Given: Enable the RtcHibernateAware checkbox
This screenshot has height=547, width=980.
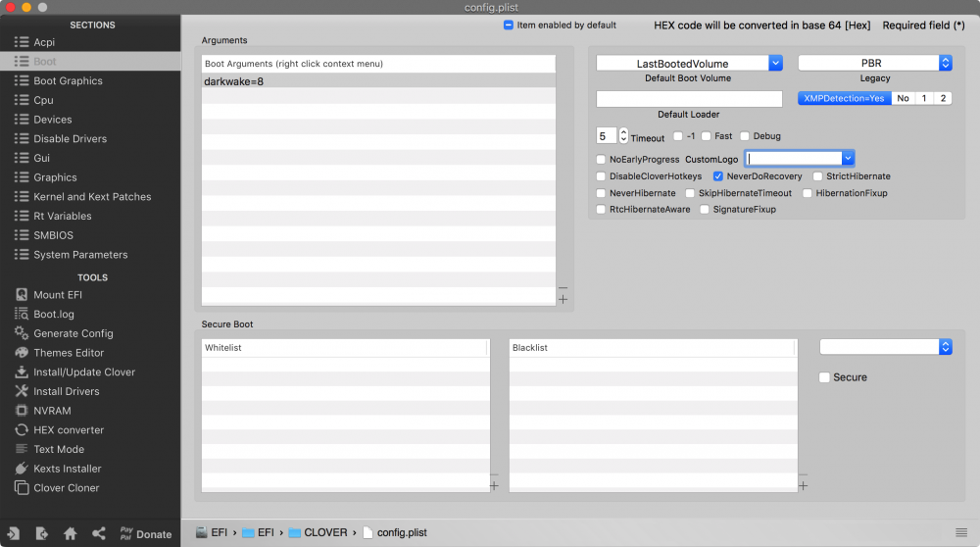Looking at the screenshot, I should click(x=601, y=210).
